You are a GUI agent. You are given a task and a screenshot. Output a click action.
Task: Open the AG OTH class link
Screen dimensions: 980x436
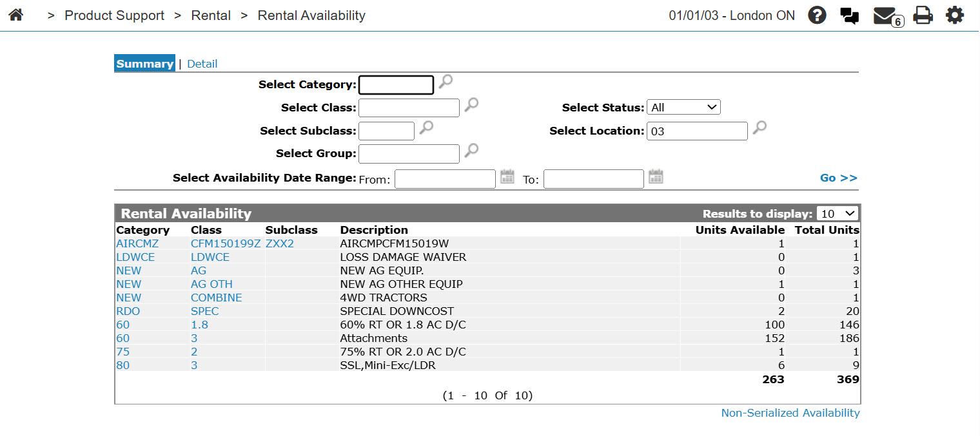tap(211, 284)
